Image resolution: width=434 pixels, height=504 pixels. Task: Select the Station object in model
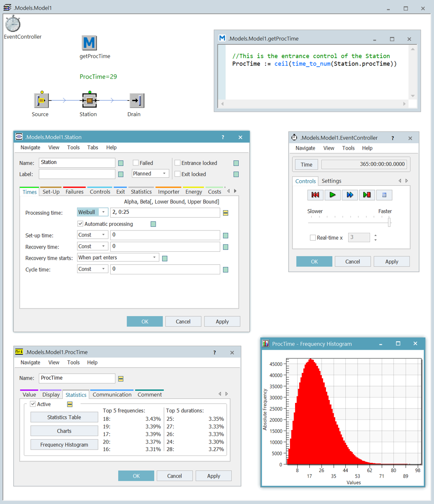coord(89,100)
